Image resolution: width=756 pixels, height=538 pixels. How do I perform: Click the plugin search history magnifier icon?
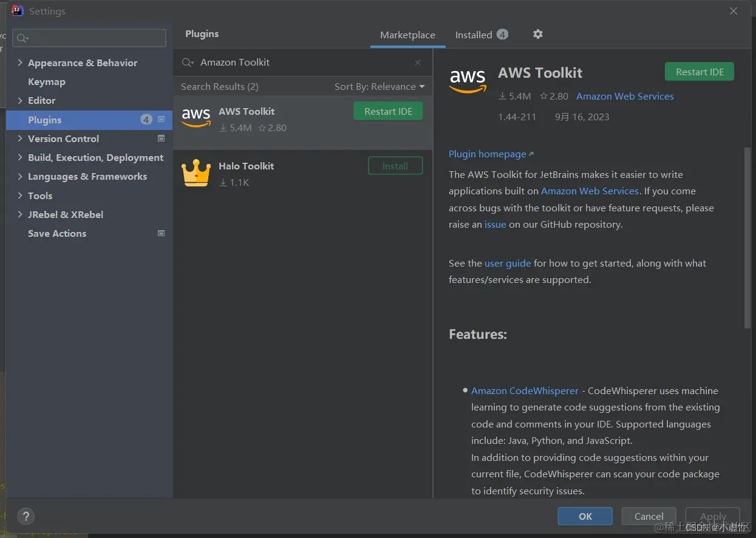(188, 63)
